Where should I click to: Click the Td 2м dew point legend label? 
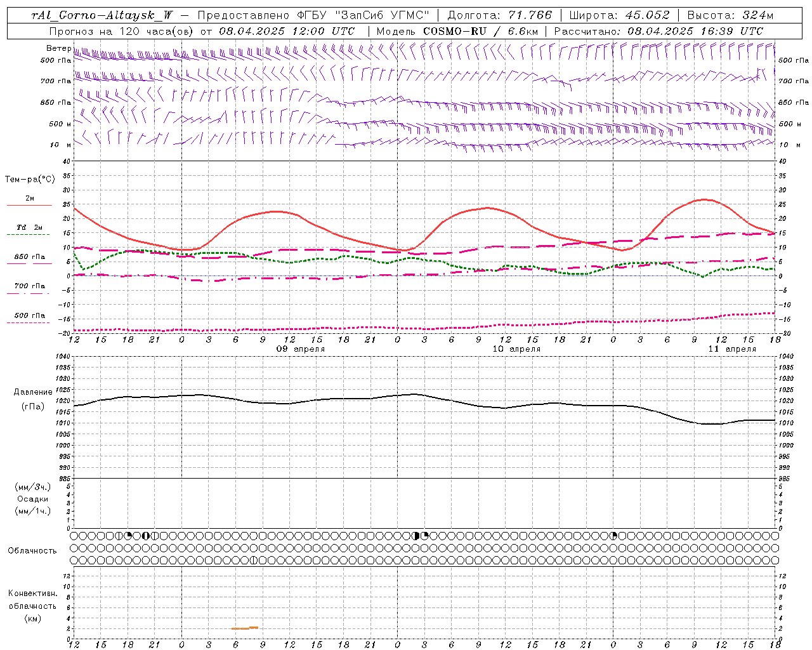point(30,227)
